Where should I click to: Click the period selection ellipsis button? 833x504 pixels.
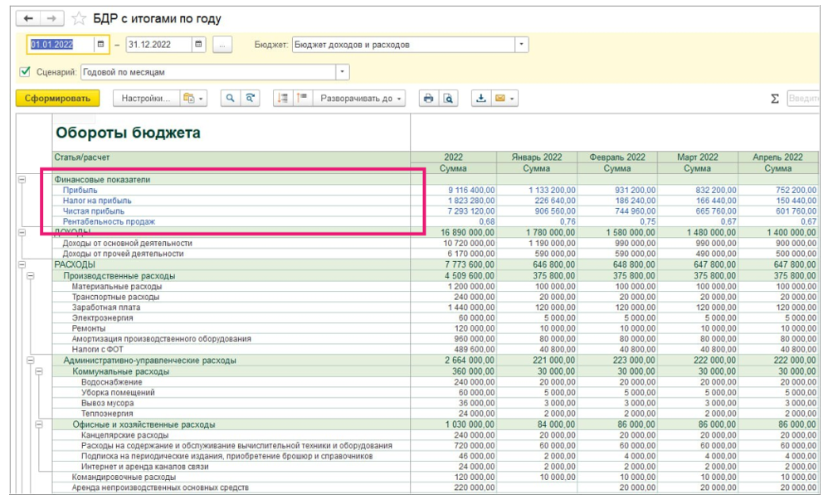pos(222,45)
